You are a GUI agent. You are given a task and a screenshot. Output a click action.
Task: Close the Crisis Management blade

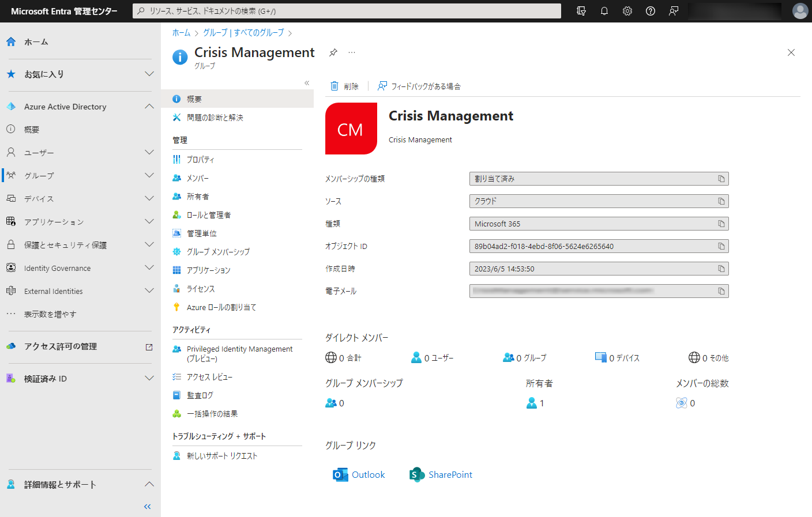[x=791, y=52]
